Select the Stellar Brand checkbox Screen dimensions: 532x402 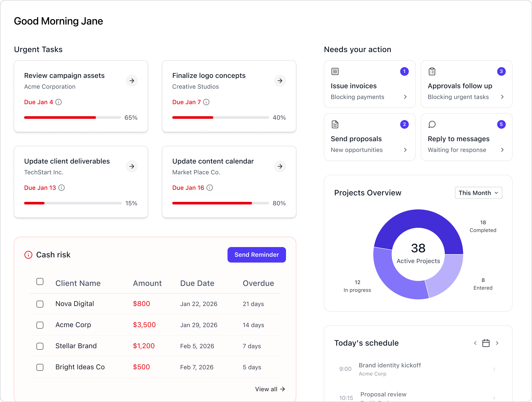[40, 346]
